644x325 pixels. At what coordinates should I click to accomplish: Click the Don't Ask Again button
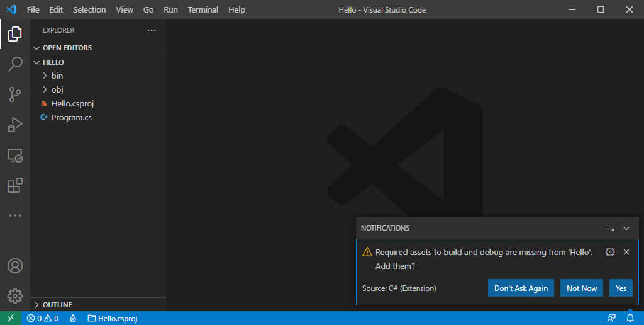[x=521, y=288]
